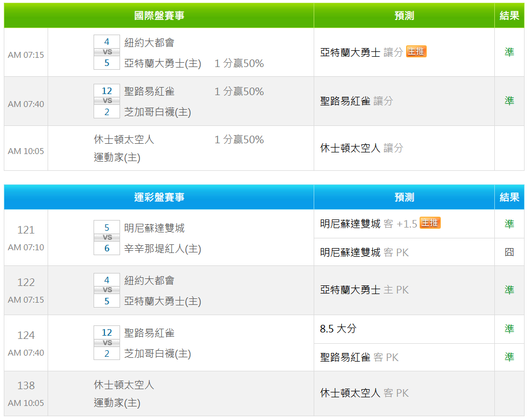530x420 pixels.
Task: Click the green 國際盤賽事 header
Action: pyautogui.click(x=159, y=16)
